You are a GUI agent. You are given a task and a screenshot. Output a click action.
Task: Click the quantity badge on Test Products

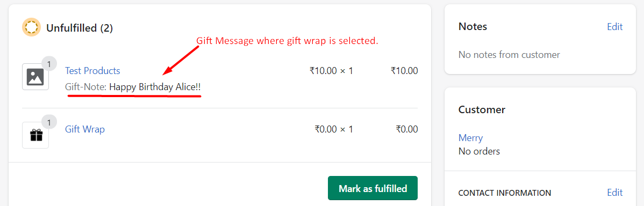click(x=49, y=64)
